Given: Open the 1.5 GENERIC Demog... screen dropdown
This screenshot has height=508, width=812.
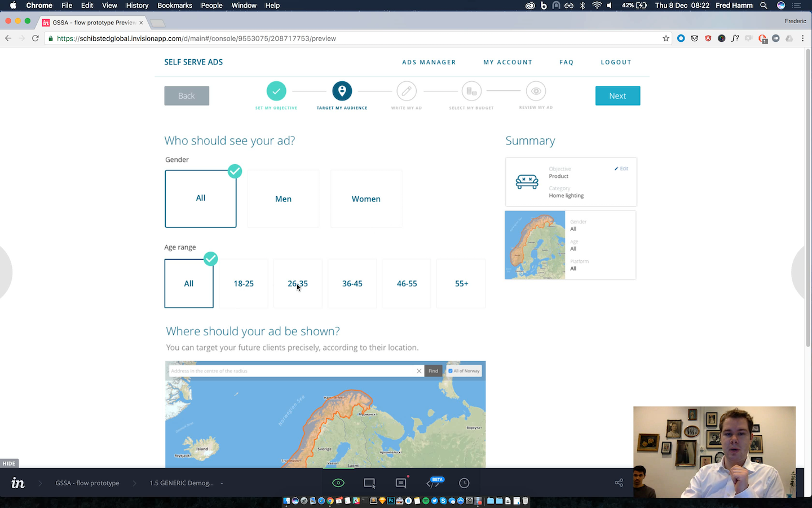Looking at the screenshot, I should [187, 483].
